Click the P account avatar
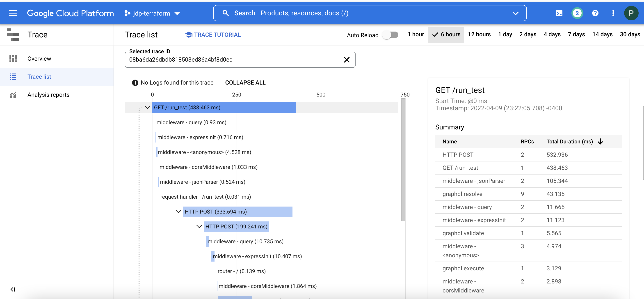The width and height of the screenshot is (644, 299). point(631,13)
